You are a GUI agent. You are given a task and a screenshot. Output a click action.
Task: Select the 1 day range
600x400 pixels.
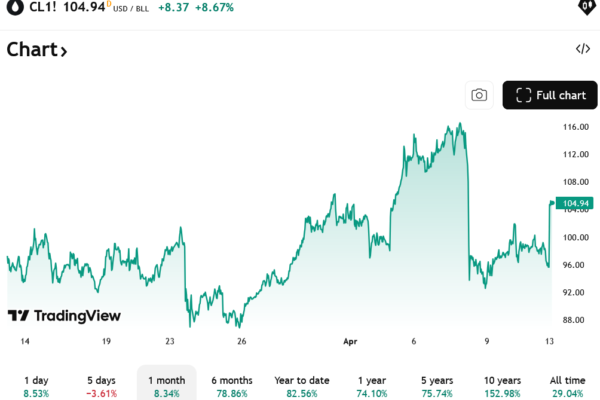click(x=35, y=387)
